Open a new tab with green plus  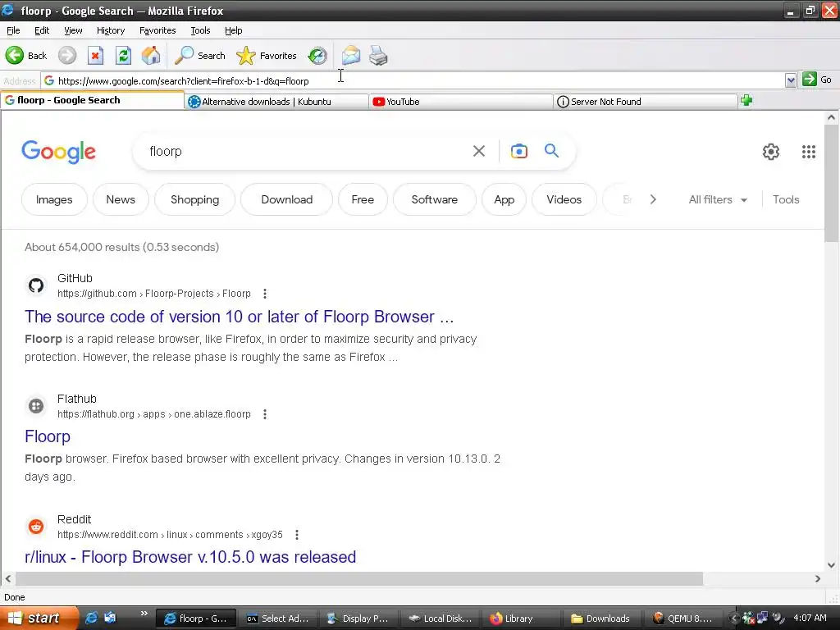coord(746,100)
